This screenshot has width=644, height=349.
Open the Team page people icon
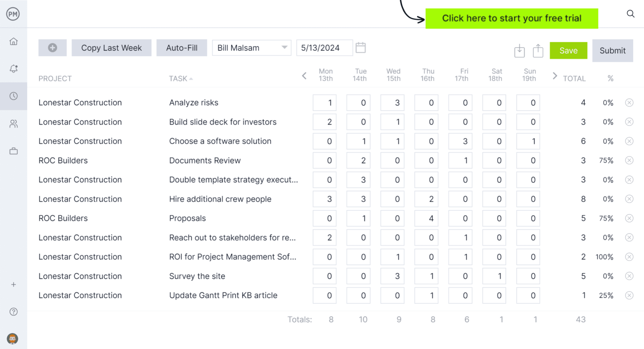[x=13, y=124]
